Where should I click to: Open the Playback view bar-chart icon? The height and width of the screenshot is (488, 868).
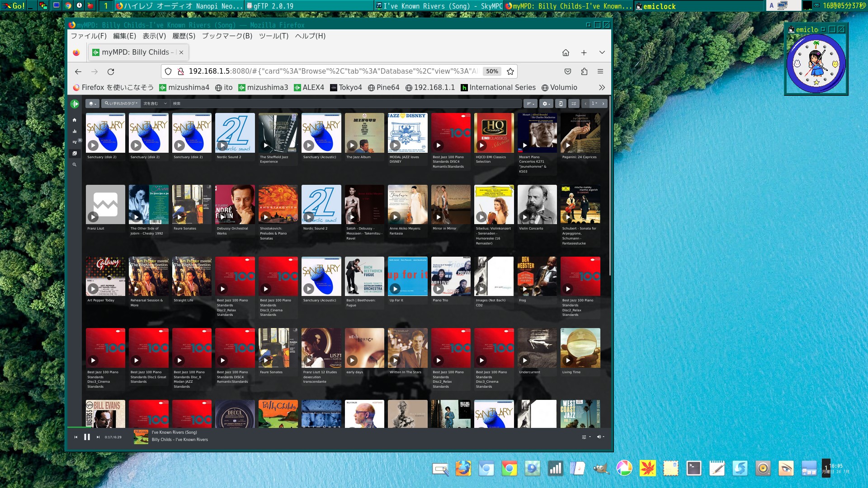(75, 131)
